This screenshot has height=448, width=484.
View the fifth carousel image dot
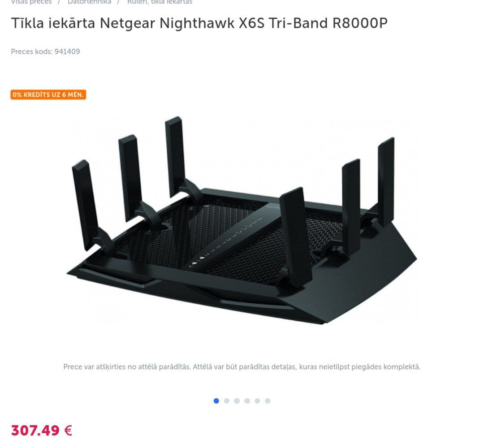(x=257, y=401)
